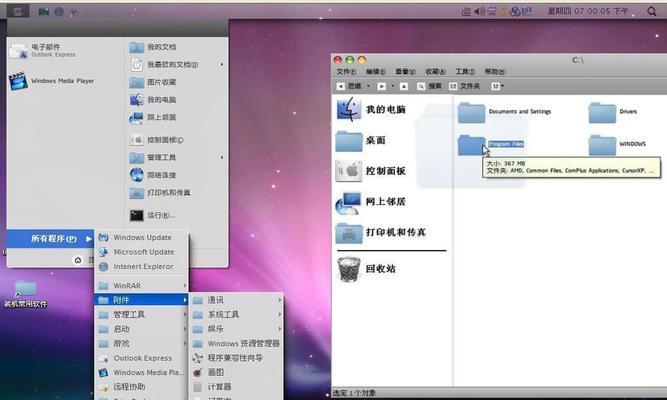667x400 pixels.
Task: Open 打印机和传真 in start menu
Action: tap(160, 193)
